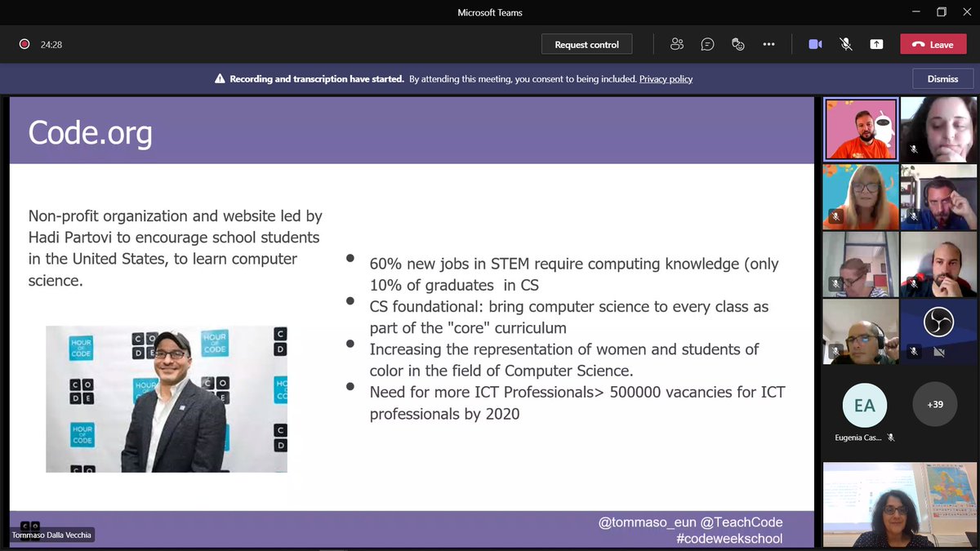Click the EA avatar for Eugenia Cas...
This screenshot has width=980, height=551.
coord(864,405)
